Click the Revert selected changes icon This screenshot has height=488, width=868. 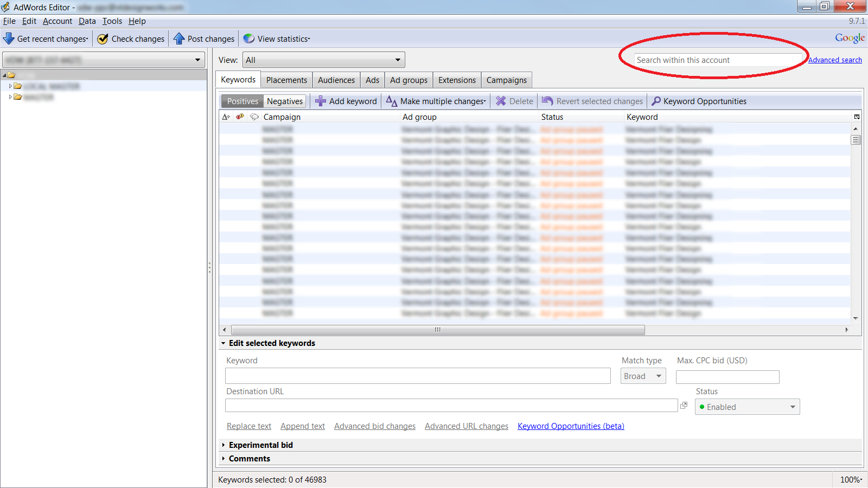click(x=547, y=101)
